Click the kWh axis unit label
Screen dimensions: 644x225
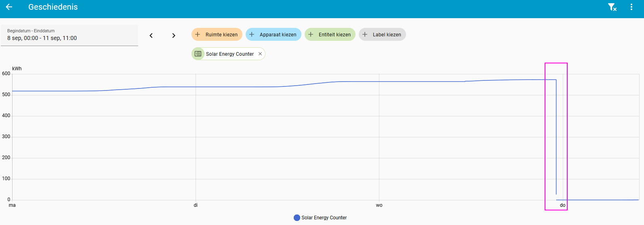17,69
